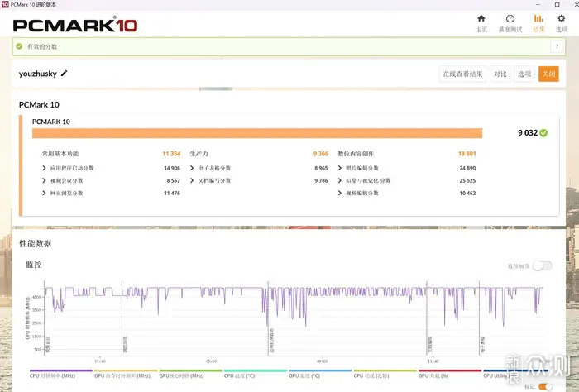Toggle the 标记 markers switch
Image resolution: width=579 pixels, height=392 pixels.
545,386
